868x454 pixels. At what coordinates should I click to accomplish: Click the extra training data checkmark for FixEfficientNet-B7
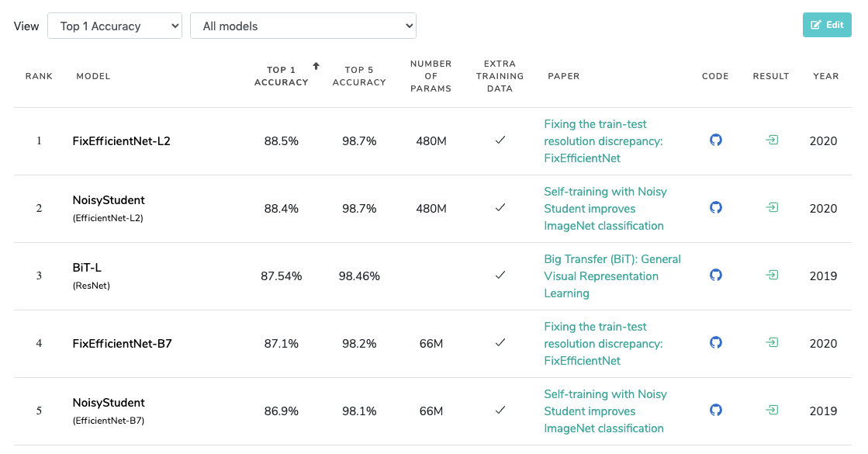coord(500,342)
